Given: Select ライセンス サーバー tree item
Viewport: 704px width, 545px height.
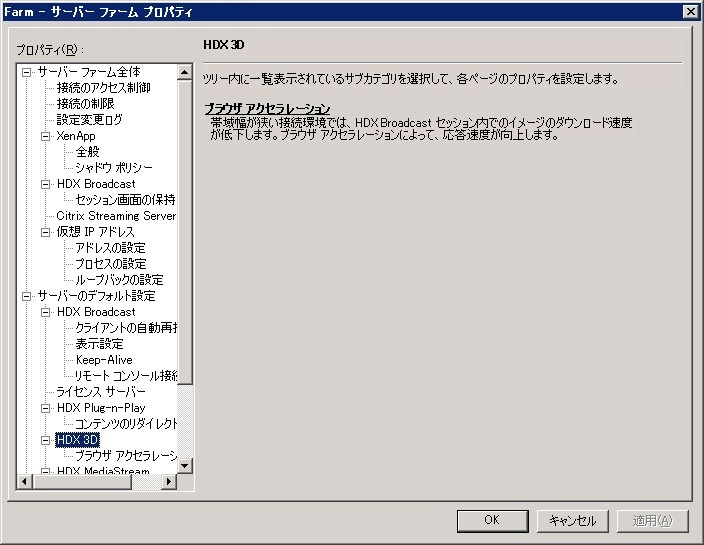Looking at the screenshot, I should 101,392.
